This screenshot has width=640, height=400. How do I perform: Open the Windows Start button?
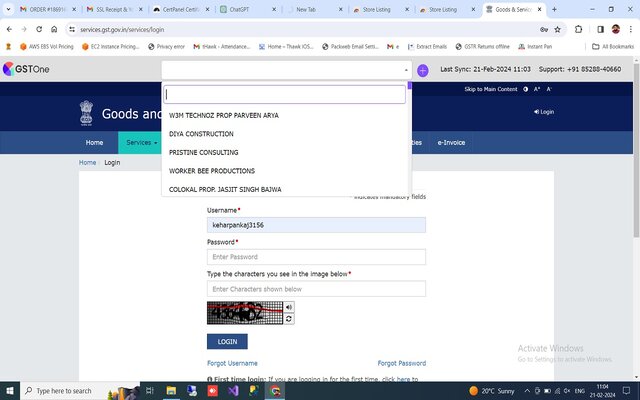(9, 391)
